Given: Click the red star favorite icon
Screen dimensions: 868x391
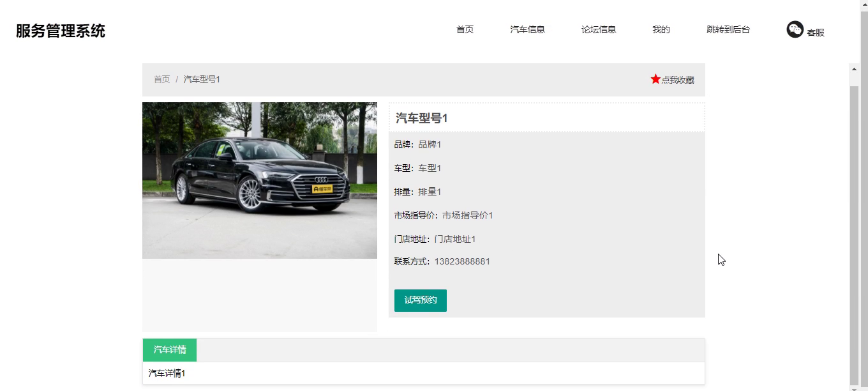Looking at the screenshot, I should point(655,79).
